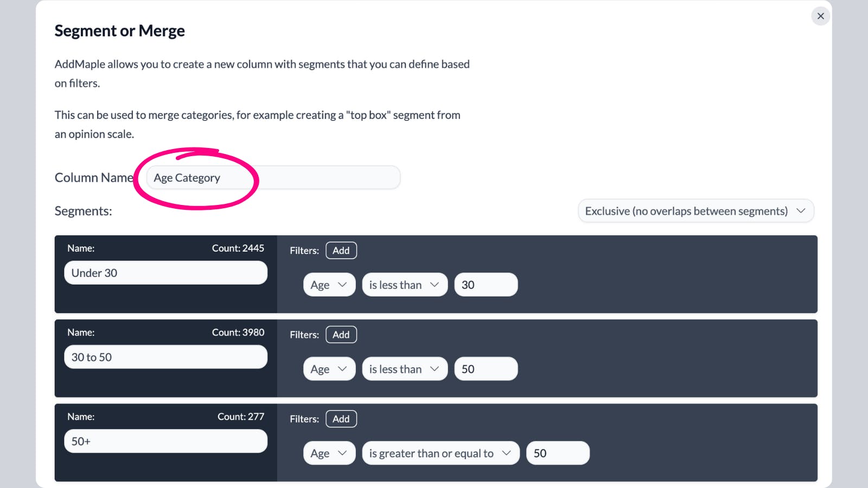Click chevron arrow on Exclusive overlap selector
This screenshot has width=868, height=488.
[801, 211]
